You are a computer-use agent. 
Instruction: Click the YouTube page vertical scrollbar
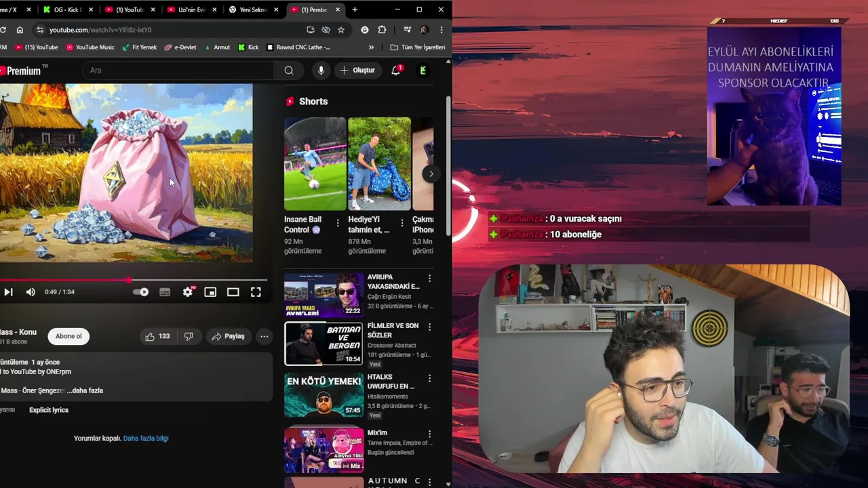448,166
